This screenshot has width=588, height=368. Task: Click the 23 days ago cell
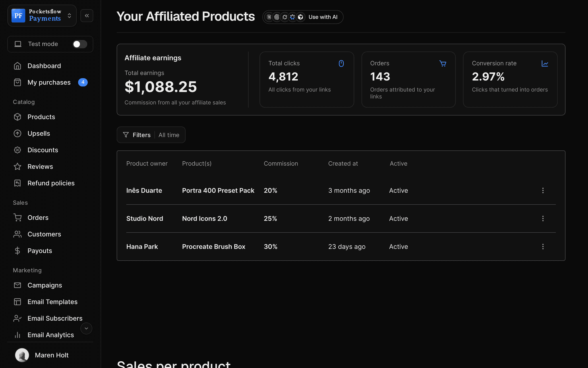pos(347,247)
